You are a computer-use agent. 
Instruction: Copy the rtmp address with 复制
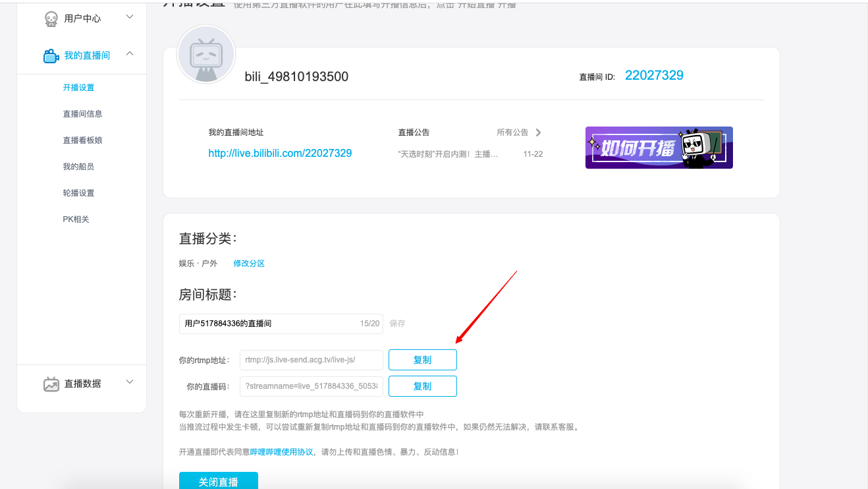coord(423,360)
